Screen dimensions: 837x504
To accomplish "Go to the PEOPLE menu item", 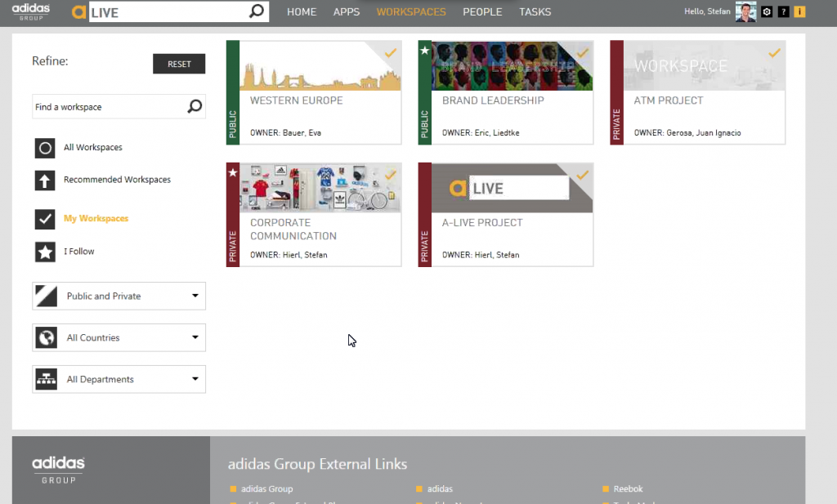I will [482, 12].
